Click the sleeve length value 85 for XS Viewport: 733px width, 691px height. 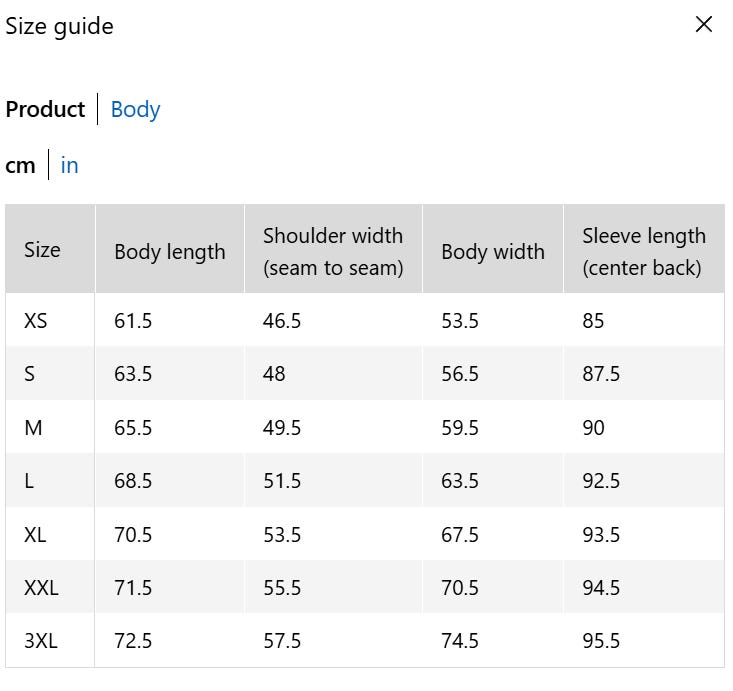tap(593, 321)
